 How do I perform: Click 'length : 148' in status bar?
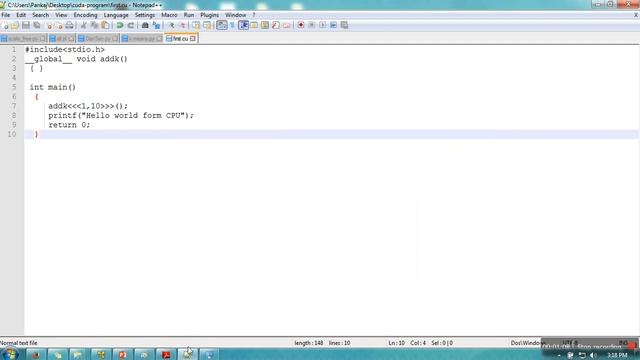pos(309,343)
